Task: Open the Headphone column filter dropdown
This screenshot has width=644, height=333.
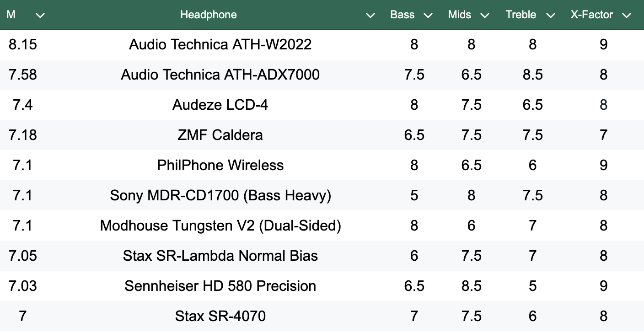Action: point(370,15)
